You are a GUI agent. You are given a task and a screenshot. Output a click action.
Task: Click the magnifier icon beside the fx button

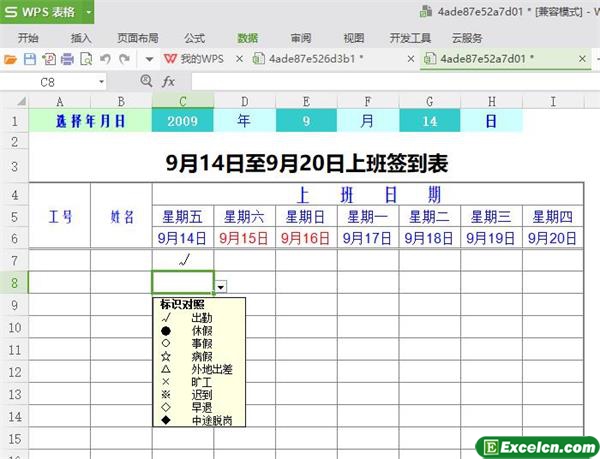click(146, 81)
